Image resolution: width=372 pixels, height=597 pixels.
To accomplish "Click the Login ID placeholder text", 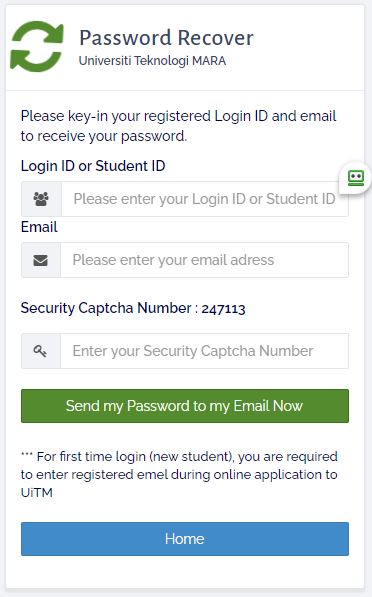I will tap(204, 199).
